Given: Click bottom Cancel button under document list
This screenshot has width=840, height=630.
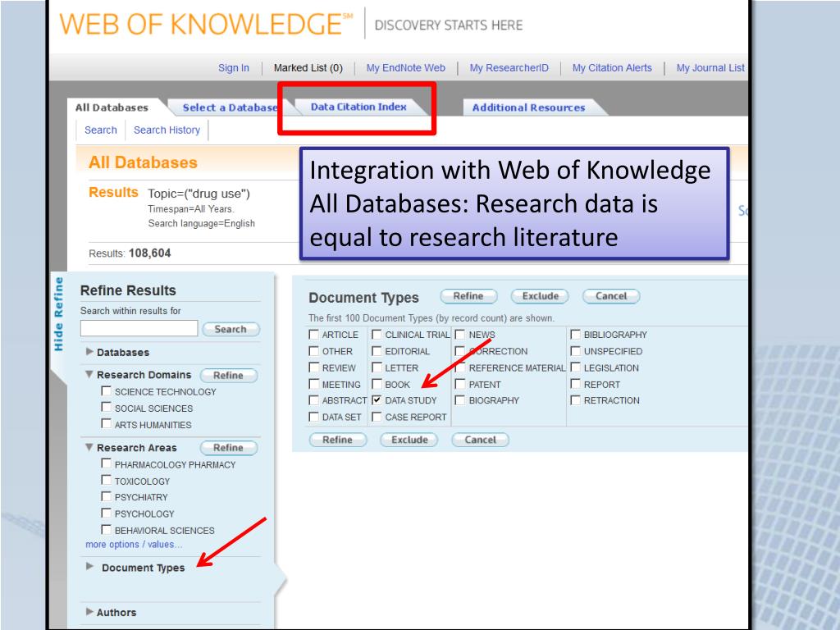Looking at the screenshot, I should [x=481, y=440].
